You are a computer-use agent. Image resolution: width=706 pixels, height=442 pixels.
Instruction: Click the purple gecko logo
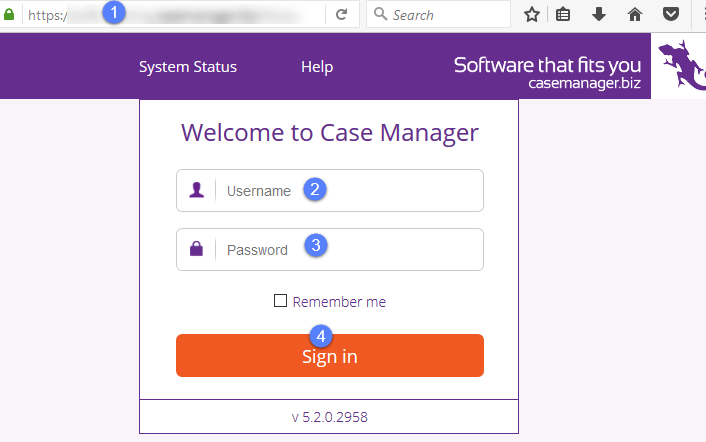[682, 65]
